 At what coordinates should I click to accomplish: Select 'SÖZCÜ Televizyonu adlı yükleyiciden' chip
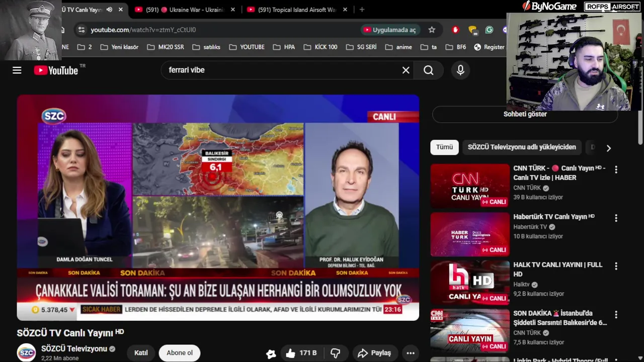pyautogui.click(x=522, y=147)
